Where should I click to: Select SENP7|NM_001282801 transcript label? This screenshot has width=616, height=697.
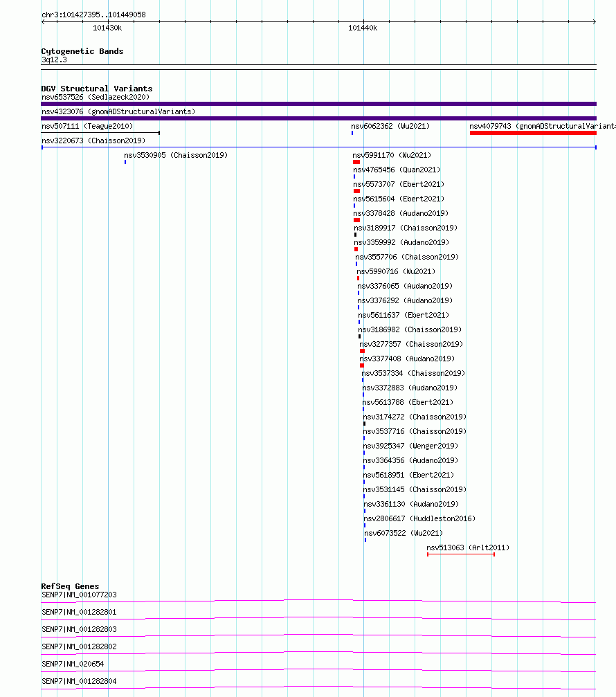tap(79, 612)
